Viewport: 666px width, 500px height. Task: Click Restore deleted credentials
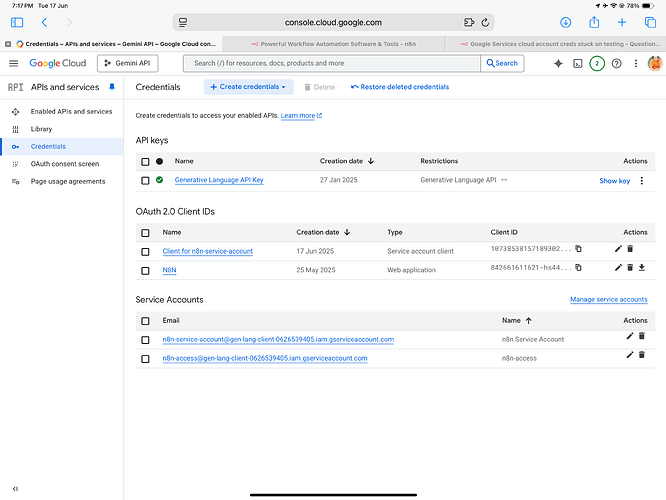[400, 87]
